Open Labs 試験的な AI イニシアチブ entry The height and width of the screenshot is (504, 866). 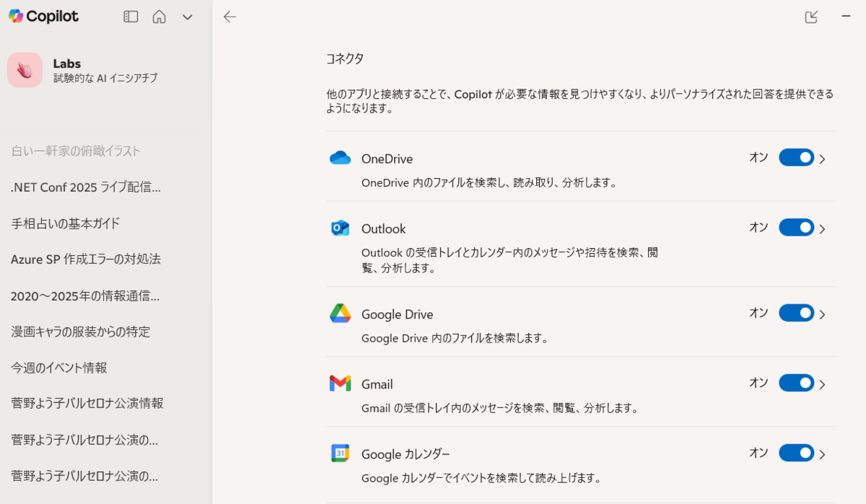pyautogui.click(x=105, y=70)
